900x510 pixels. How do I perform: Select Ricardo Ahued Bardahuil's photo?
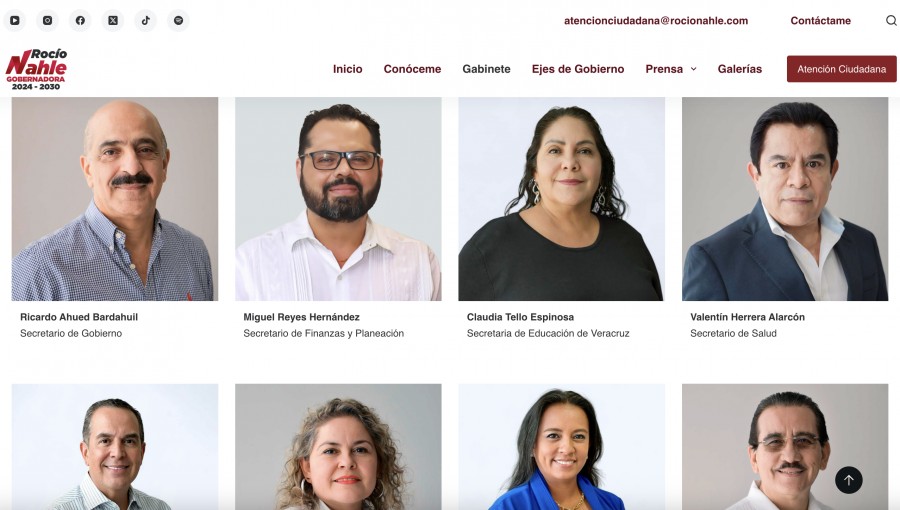click(115, 198)
